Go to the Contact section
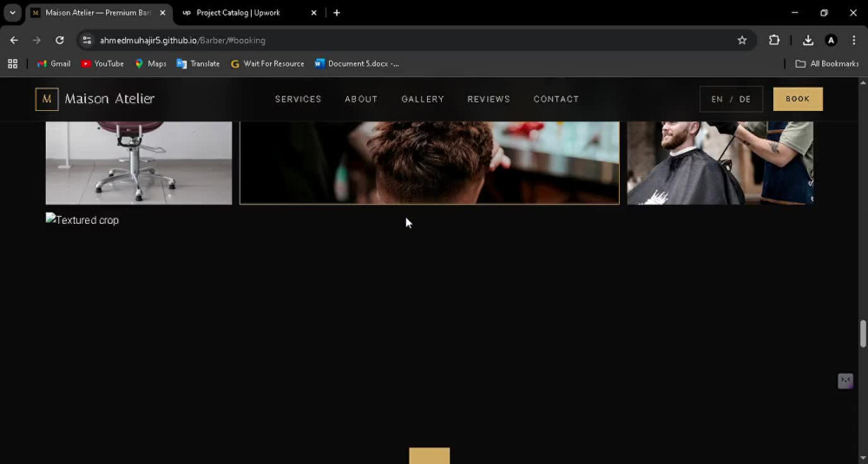The image size is (868, 464). point(556,99)
